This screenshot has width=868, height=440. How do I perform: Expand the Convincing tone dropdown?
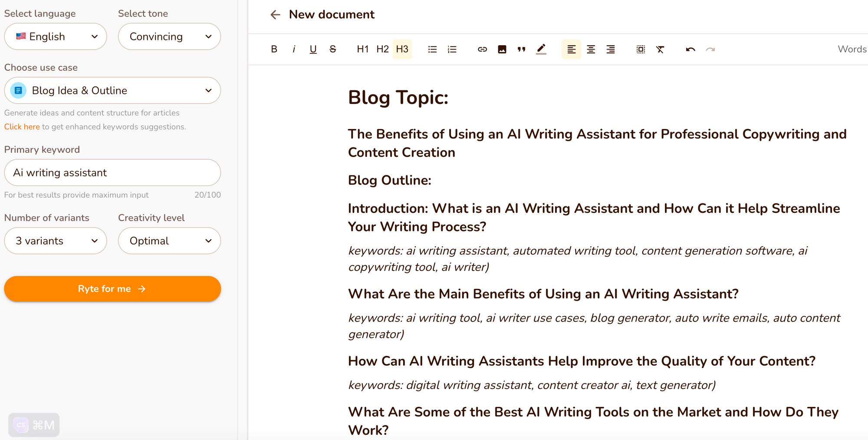click(x=169, y=36)
